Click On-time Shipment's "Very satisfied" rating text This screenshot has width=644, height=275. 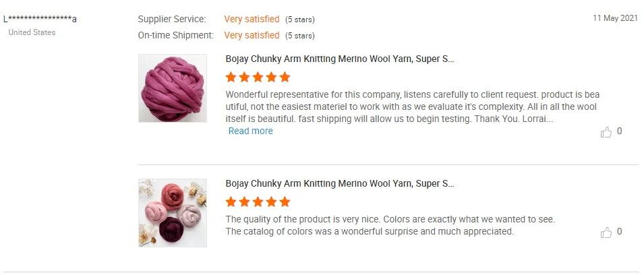pos(252,35)
